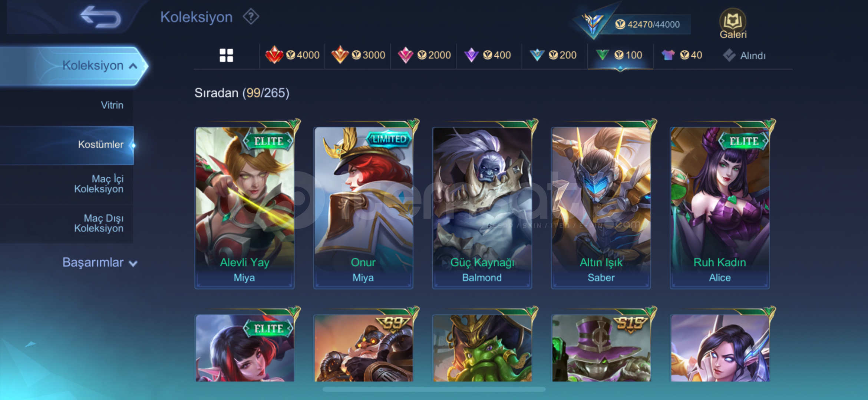
Task: Filter by the 4000-point red gem tier
Action: click(292, 55)
